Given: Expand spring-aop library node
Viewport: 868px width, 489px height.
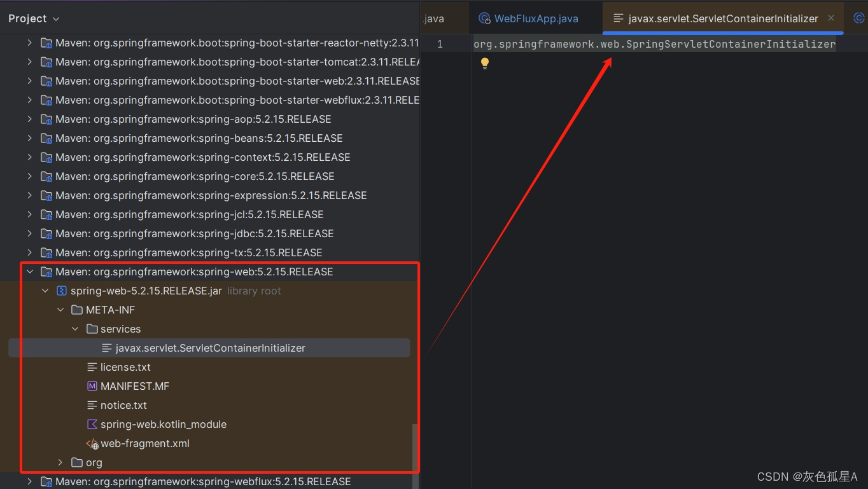Looking at the screenshot, I should tap(29, 119).
